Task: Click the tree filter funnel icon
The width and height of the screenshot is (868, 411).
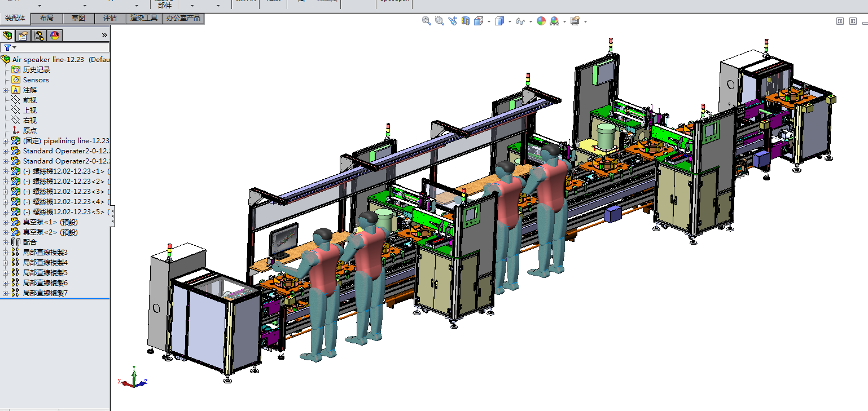Action: coord(7,48)
